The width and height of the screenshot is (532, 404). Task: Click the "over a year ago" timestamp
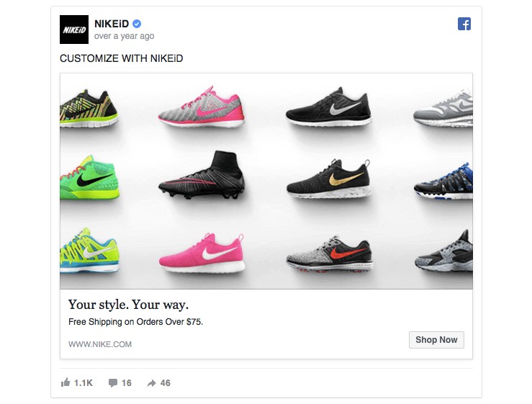pyautogui.click(x=124, y=36)
